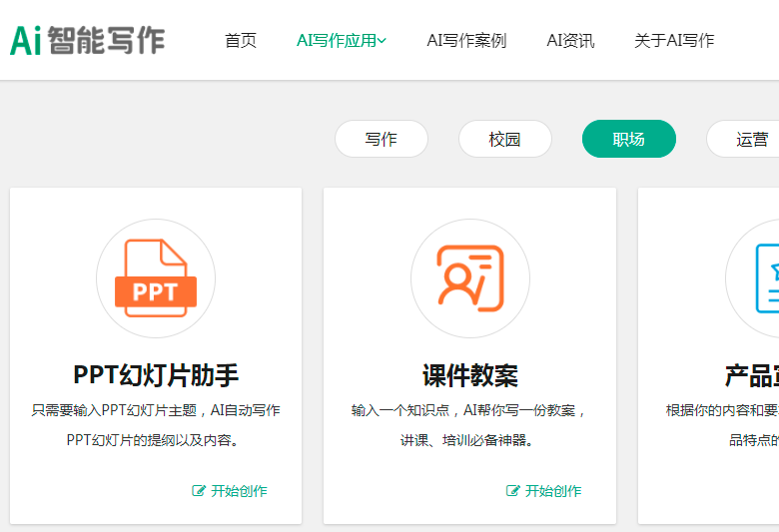Open the AI写作案例 menu item
This screenshot has height=532, width=779.
point(466,41)
